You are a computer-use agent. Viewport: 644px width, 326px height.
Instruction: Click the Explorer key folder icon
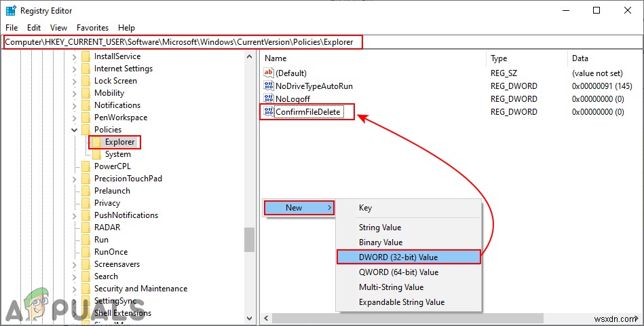[x=96, y=142]
